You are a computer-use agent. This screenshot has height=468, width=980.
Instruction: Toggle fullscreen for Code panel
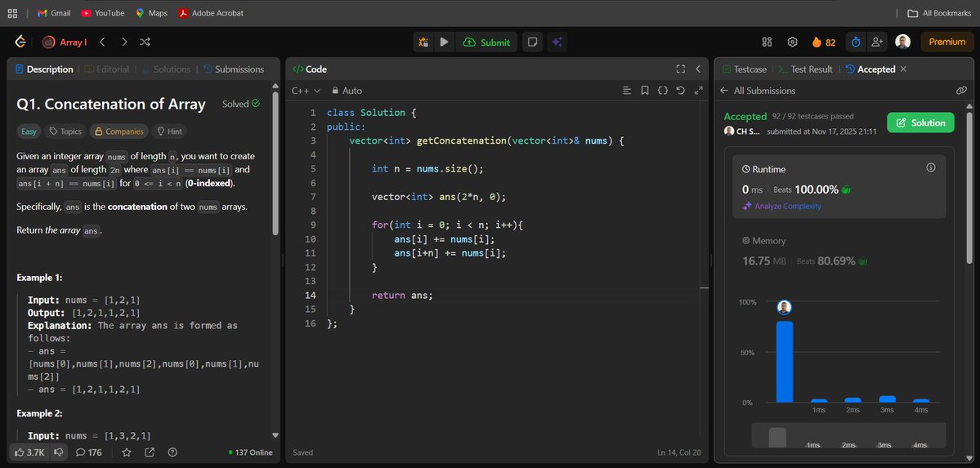coord(681,69)
